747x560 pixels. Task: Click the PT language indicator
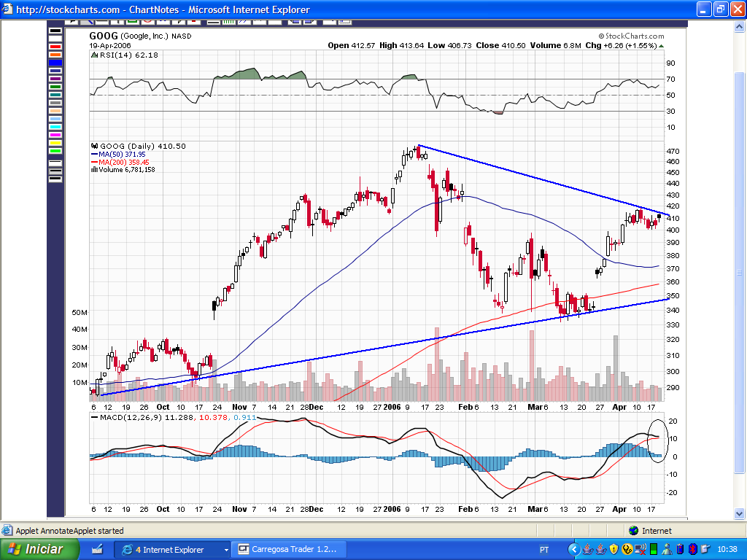point(543,550)
